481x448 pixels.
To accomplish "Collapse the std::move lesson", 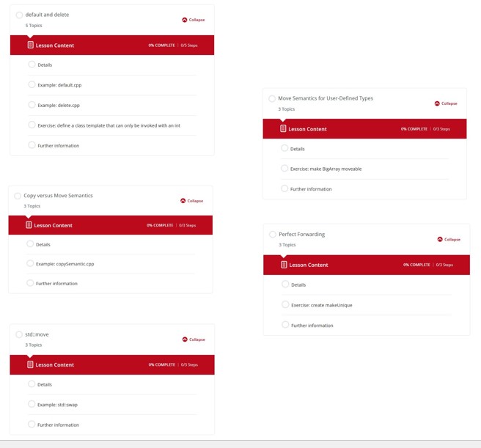I will tap(194, 339).
